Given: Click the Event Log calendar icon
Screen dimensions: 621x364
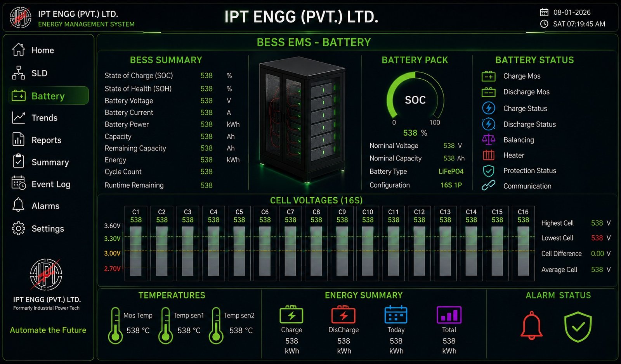Looking at the screenshot, I should [x=18, y=183].
